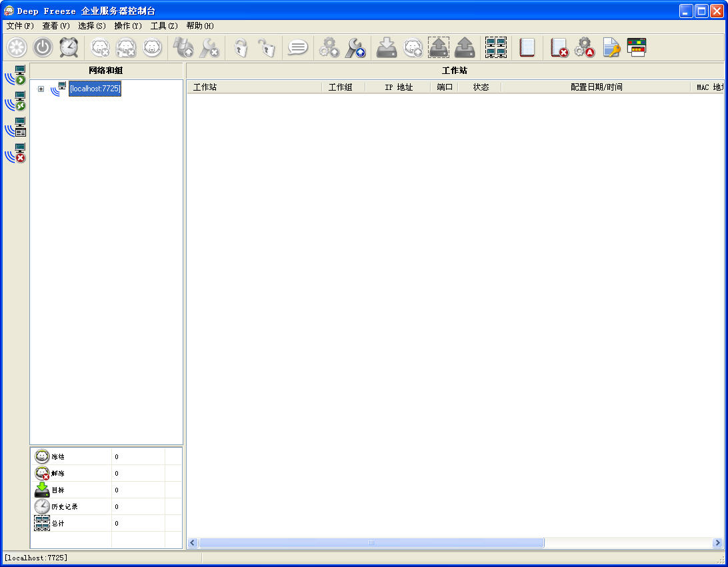
Task: Open the red notebook log icon
Action: 527,47
